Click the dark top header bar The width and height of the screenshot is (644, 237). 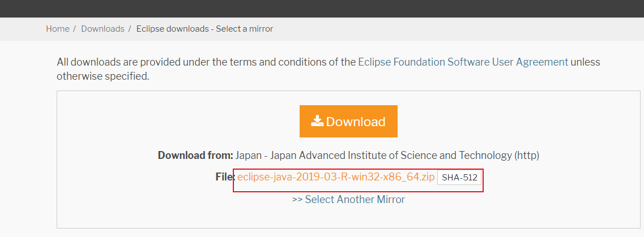(322, 8)
